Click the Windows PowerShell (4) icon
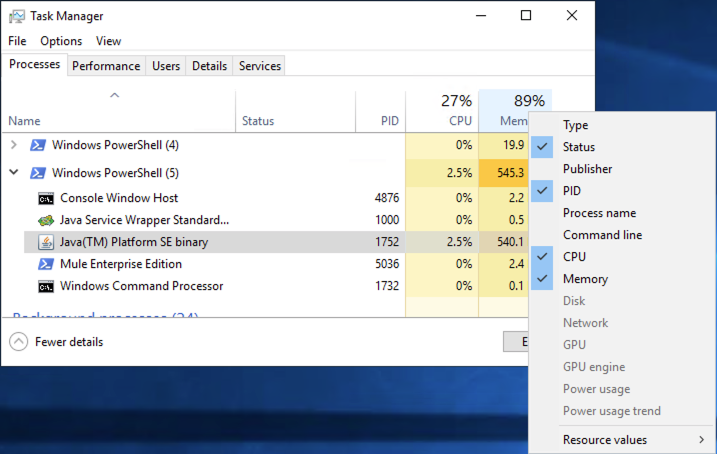 38,145
